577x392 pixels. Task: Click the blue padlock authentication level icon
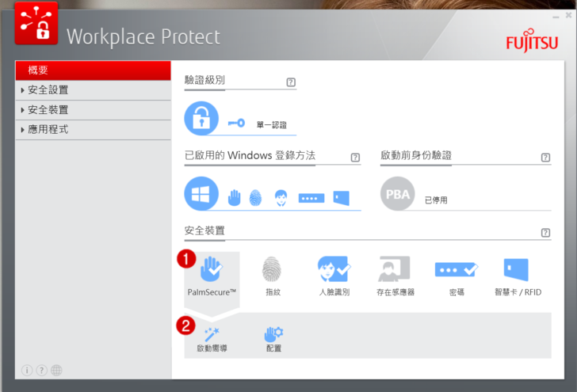click(201, 119)
